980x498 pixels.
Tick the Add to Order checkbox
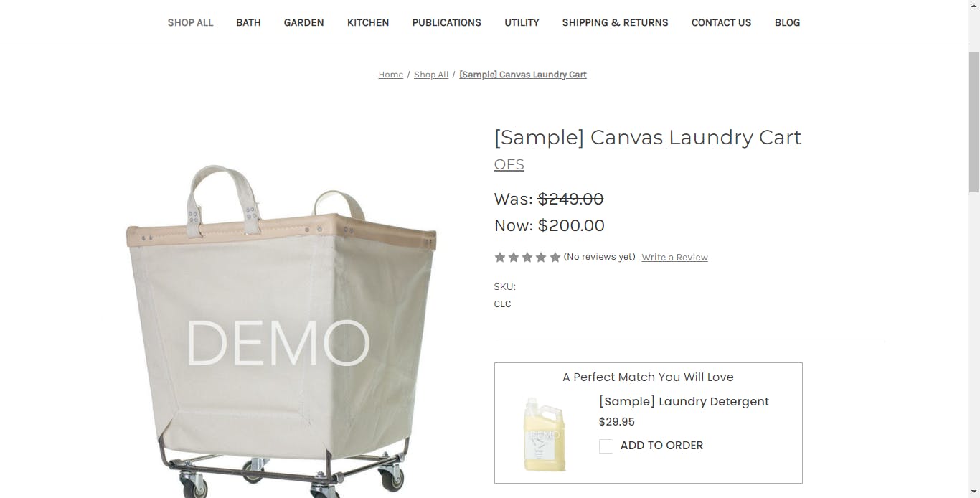pos(606,446)
